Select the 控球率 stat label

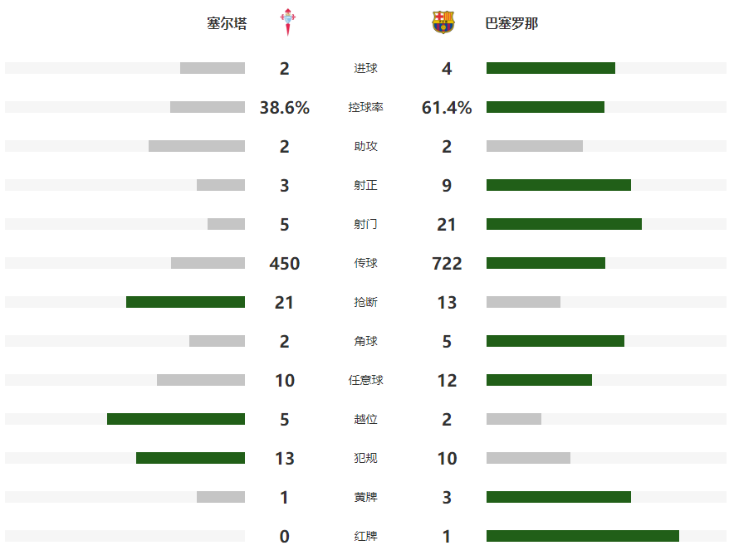pos(365,107)
